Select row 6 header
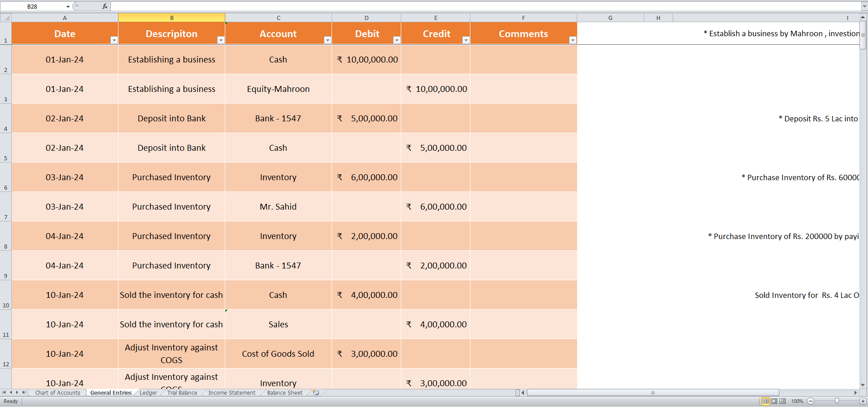This screenshot has height=407, width=868. click(x=5, y=177)
